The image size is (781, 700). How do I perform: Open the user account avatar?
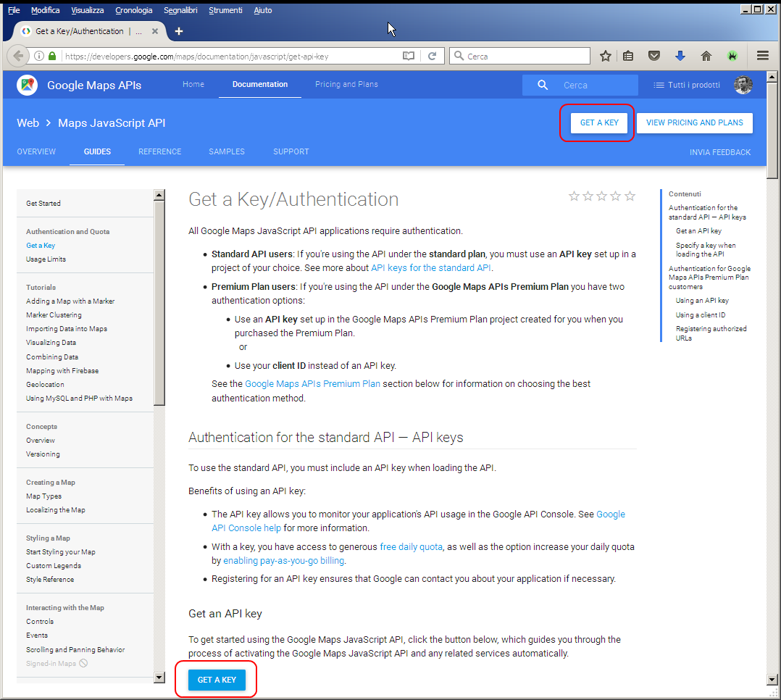point(743,86)
